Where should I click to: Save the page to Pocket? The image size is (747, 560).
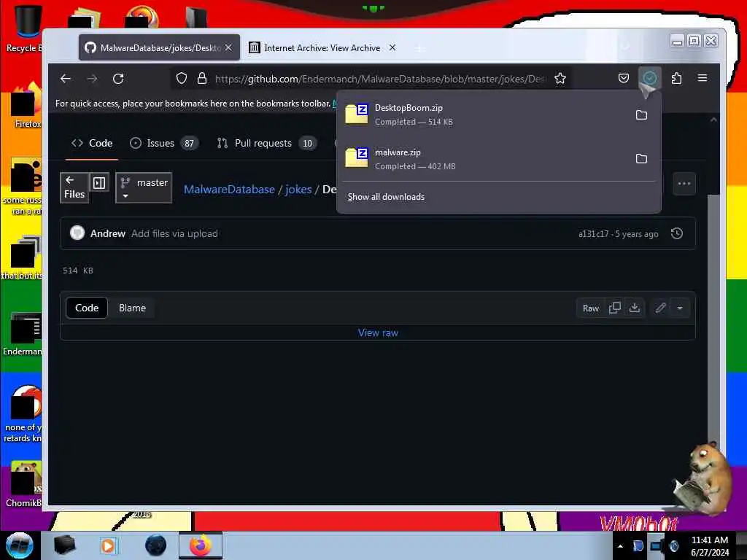[624, 78]
